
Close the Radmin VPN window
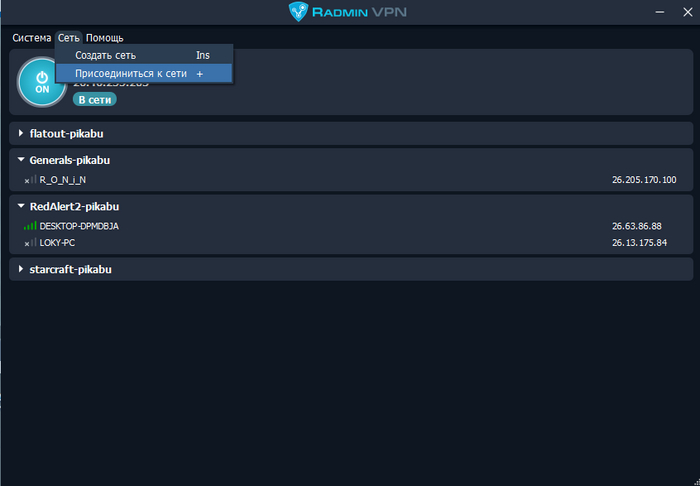pyautogui.click(x=688, y=12)
